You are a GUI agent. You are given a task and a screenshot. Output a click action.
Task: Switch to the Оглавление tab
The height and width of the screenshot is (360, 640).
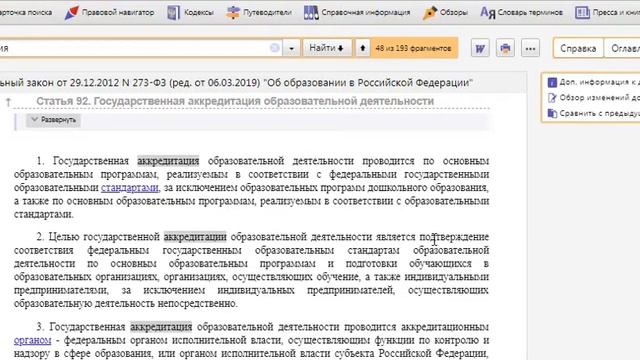tap(622, 49)
